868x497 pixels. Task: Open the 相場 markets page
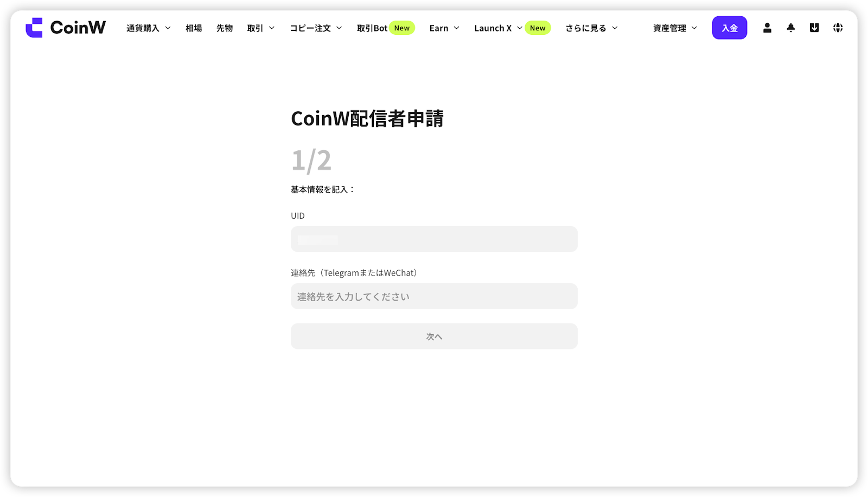tap(194, 28)
